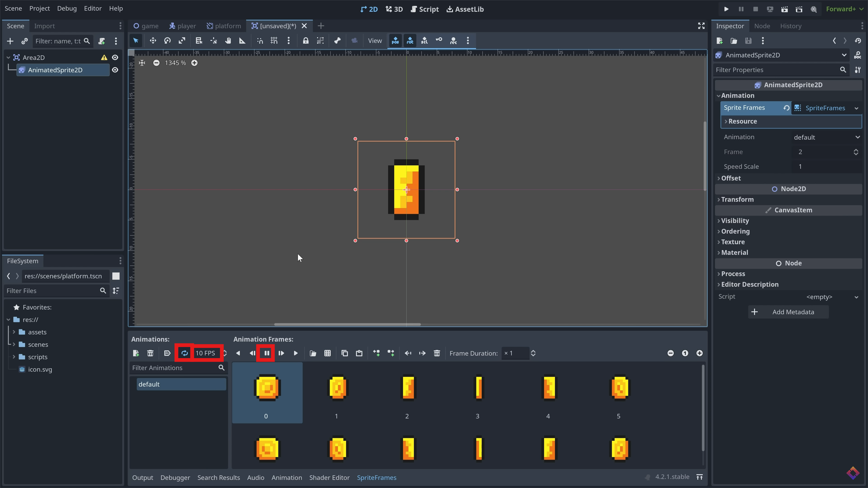Click lock selected node icon

pos(305,41)
